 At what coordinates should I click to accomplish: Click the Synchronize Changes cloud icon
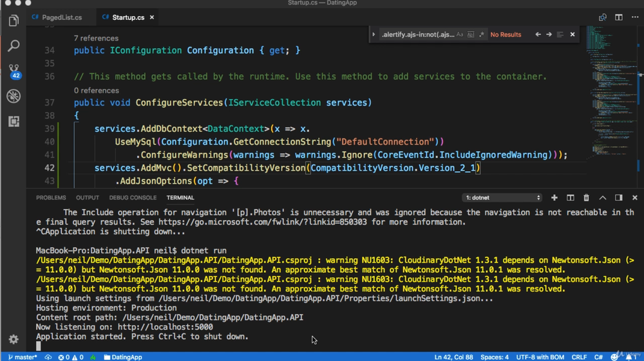pyautogui.click(x=48, y=357)
